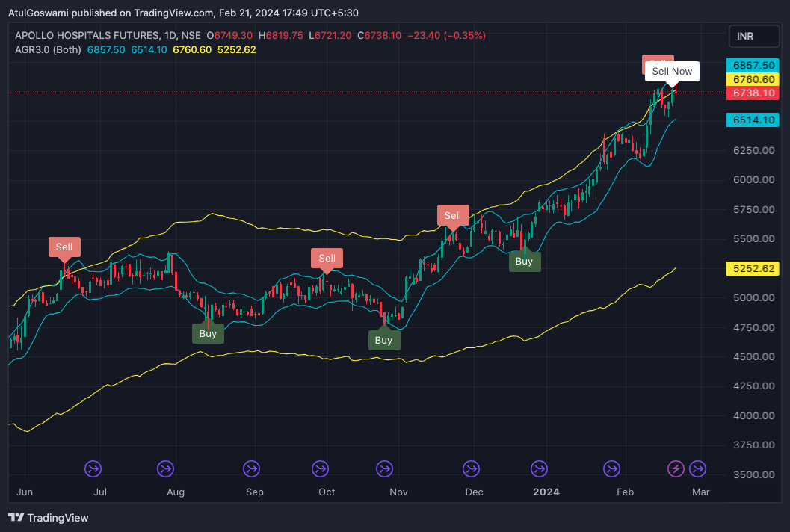790x532 pixels.
Task: Click the yellow 5252.62 value in indicator legend
Action: (x=237, y=50)
